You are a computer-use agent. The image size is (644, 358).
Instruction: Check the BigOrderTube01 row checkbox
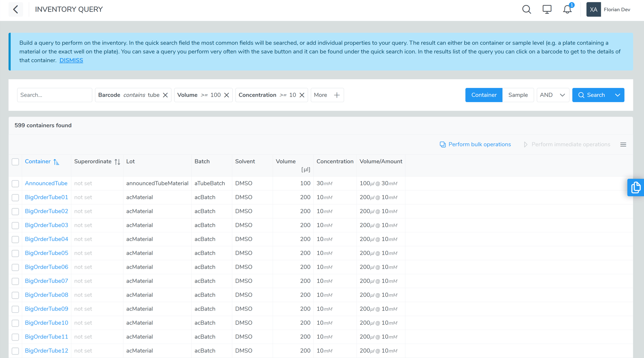tap(15, 198)
